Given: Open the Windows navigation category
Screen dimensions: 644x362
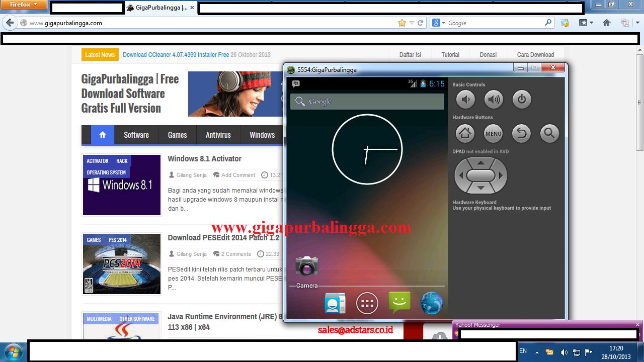Looking at the screenshot, I should coord(262,135).
